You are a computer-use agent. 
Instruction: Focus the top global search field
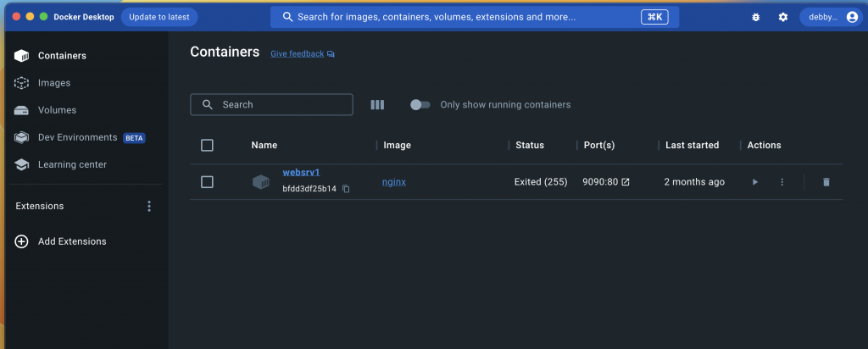[x=475, y=17]
